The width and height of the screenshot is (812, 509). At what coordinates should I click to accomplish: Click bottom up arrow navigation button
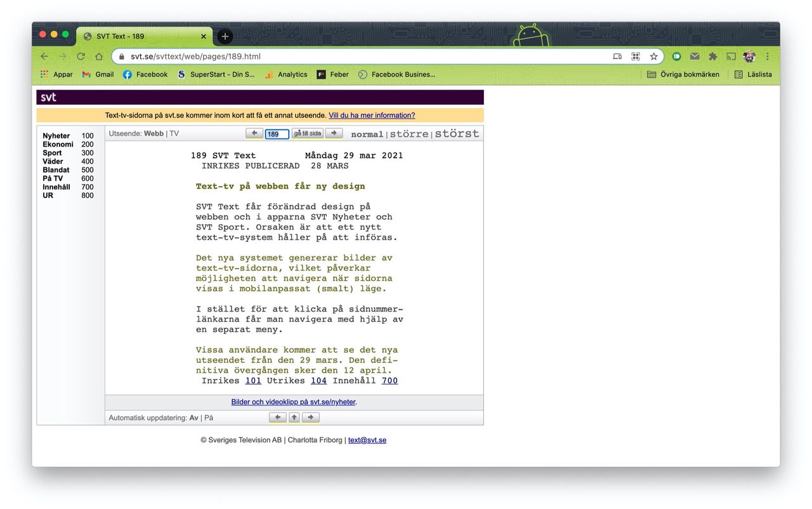tap(294, 418)
